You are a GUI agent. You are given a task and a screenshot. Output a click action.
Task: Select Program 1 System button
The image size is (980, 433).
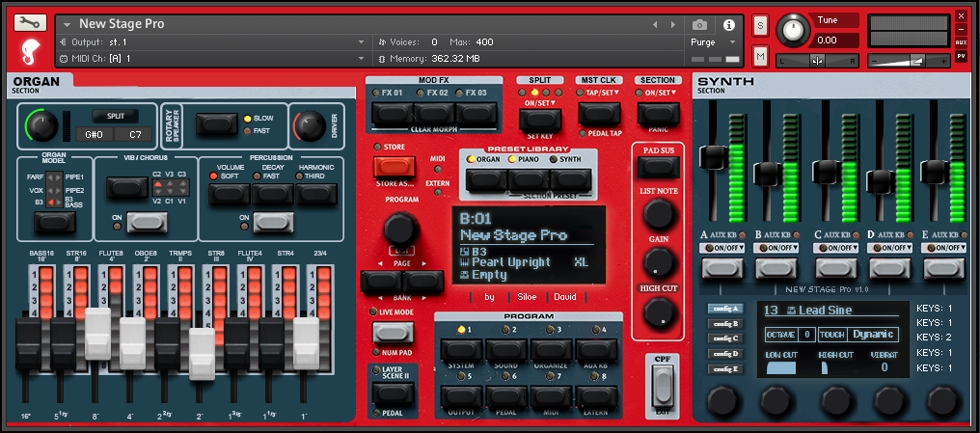click(461, 350)
